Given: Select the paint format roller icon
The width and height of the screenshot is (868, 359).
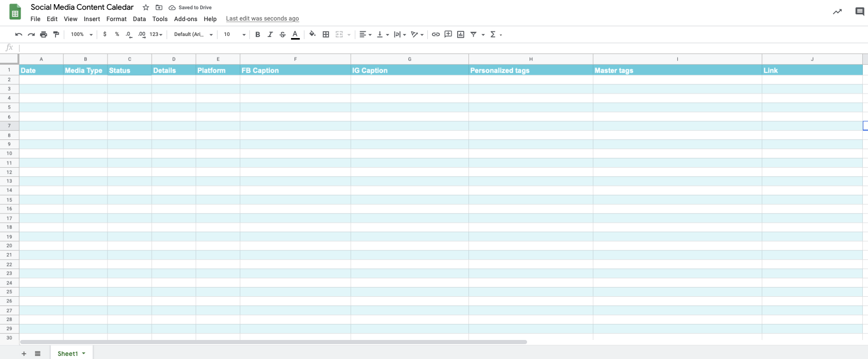Looking at the screenshot, I should pos(56,34).
